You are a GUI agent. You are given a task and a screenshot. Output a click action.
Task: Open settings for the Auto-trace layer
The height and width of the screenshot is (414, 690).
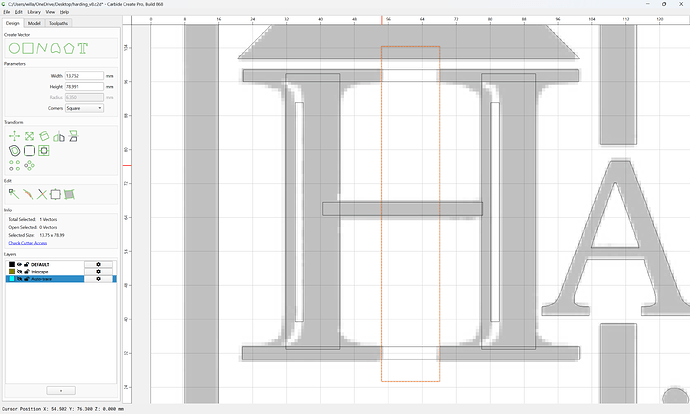tap(98, 279)
